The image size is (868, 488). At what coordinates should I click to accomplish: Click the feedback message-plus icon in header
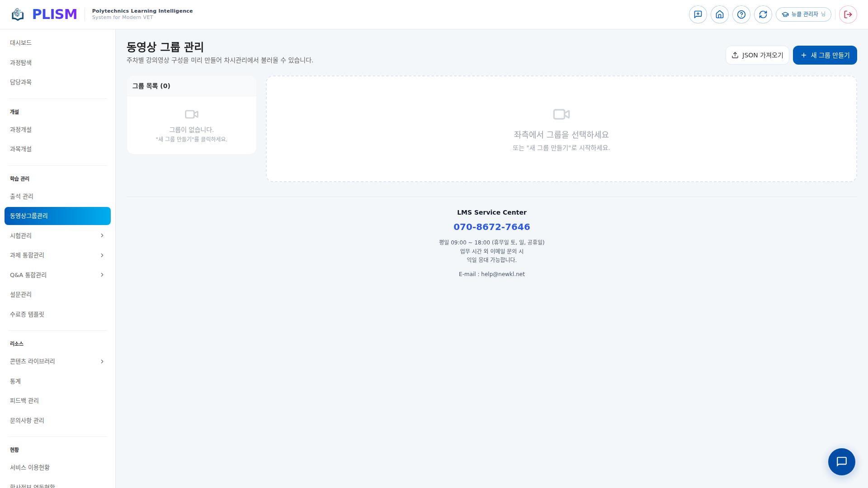698,14
